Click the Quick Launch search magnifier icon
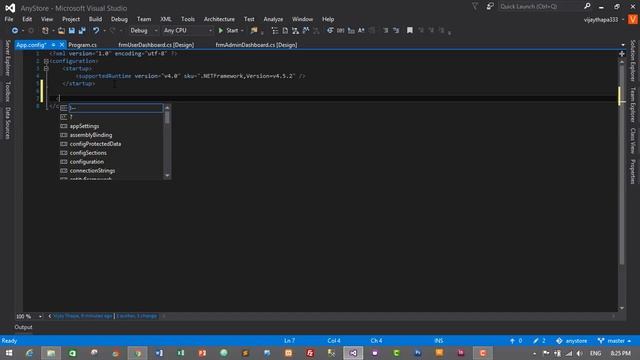The height and width of the screenshot is (360, 640). click(x=587, y=6)
